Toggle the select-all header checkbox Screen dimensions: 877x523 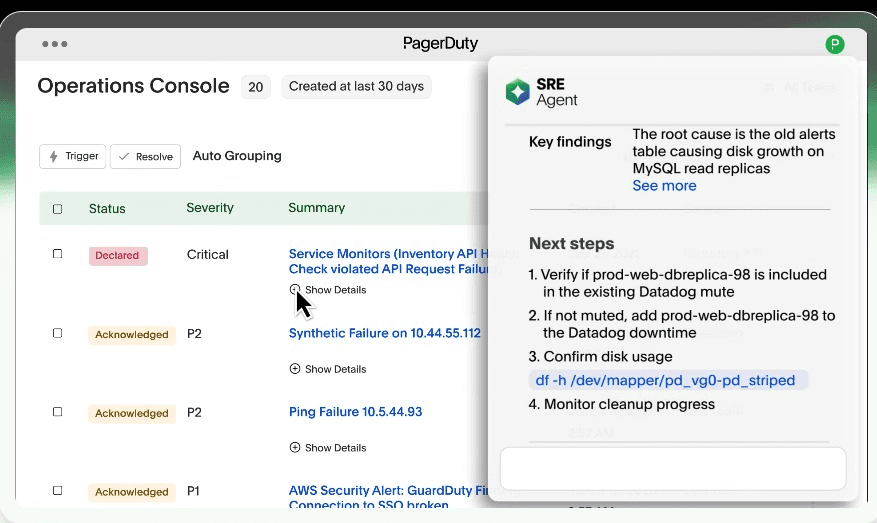point(57,209)
